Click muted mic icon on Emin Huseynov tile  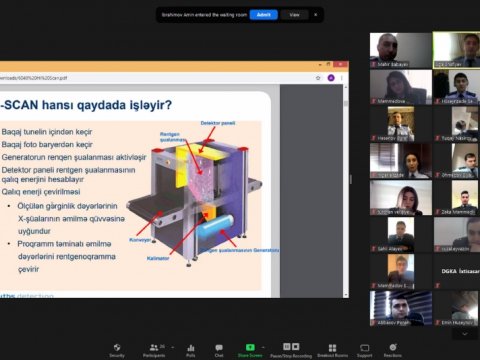coord(437,322)
